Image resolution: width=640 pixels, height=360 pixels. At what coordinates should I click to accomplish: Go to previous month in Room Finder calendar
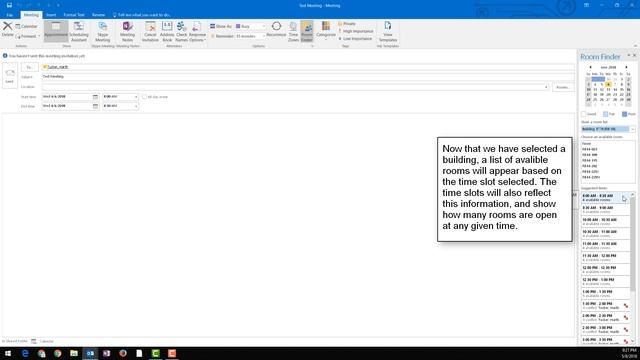coord(590,67)
